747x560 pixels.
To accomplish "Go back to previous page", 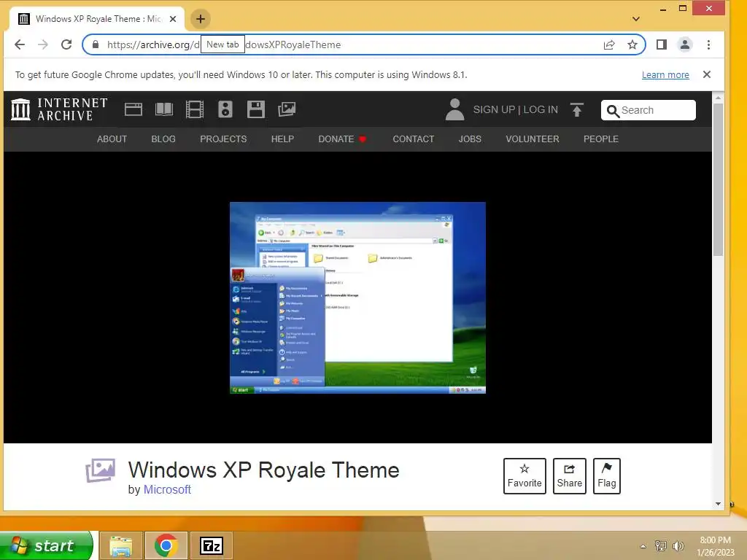I will tap(20, 44).
